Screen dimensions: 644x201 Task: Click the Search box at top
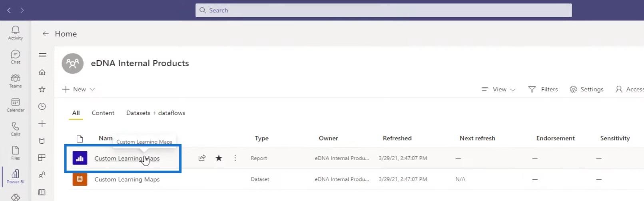pos(383,10)
